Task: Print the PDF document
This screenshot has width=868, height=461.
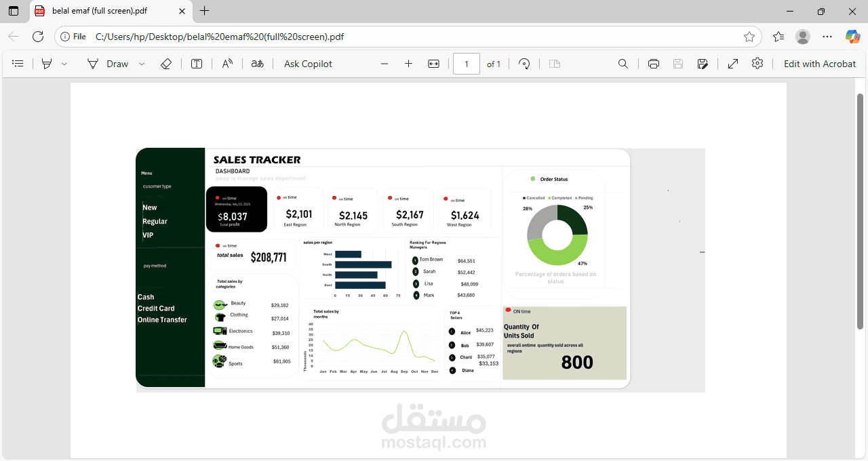Action: (654, 64)
